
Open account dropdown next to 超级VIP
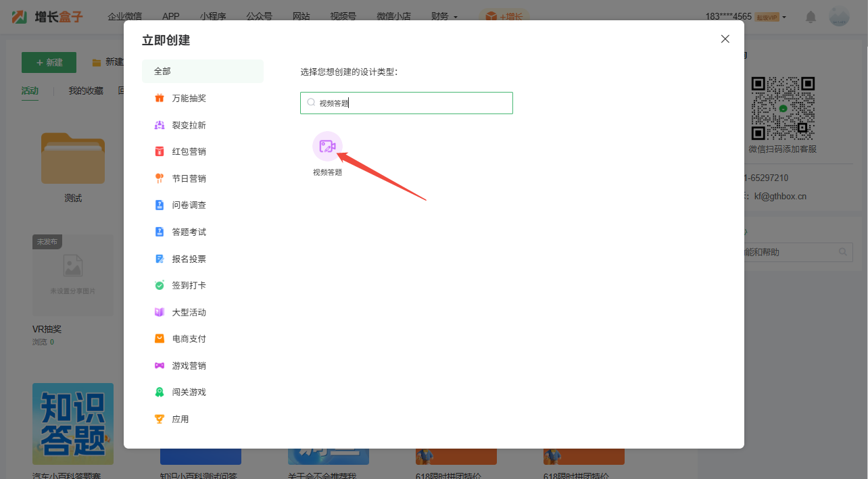[x=784, y=17]
